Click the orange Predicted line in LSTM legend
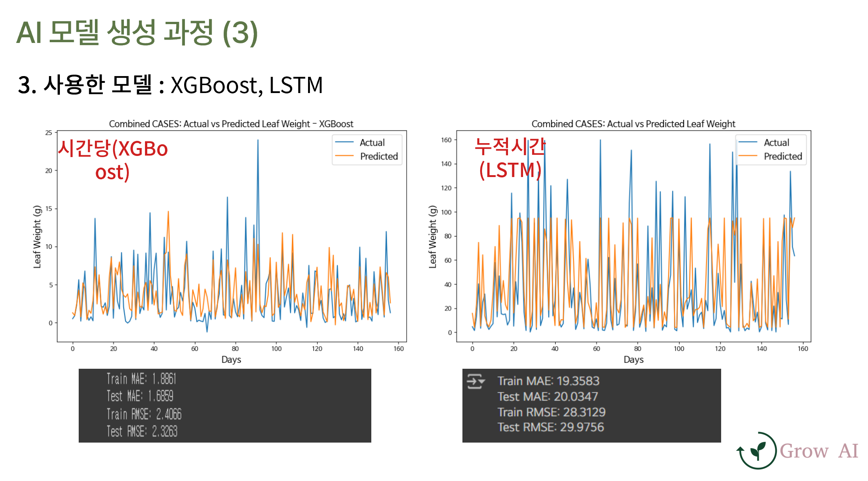 coord(748,156)
